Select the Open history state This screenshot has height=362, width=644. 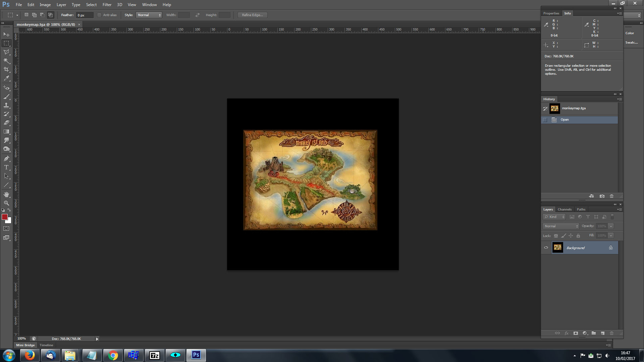click(x=580, y=120)
